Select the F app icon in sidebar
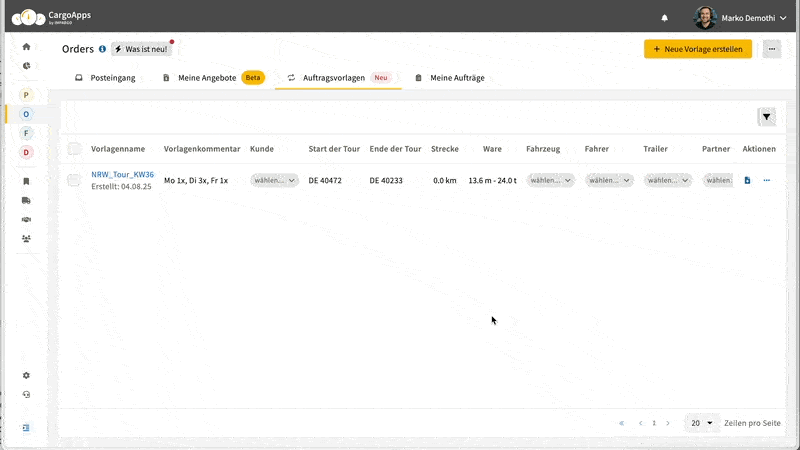 [26, 133]
